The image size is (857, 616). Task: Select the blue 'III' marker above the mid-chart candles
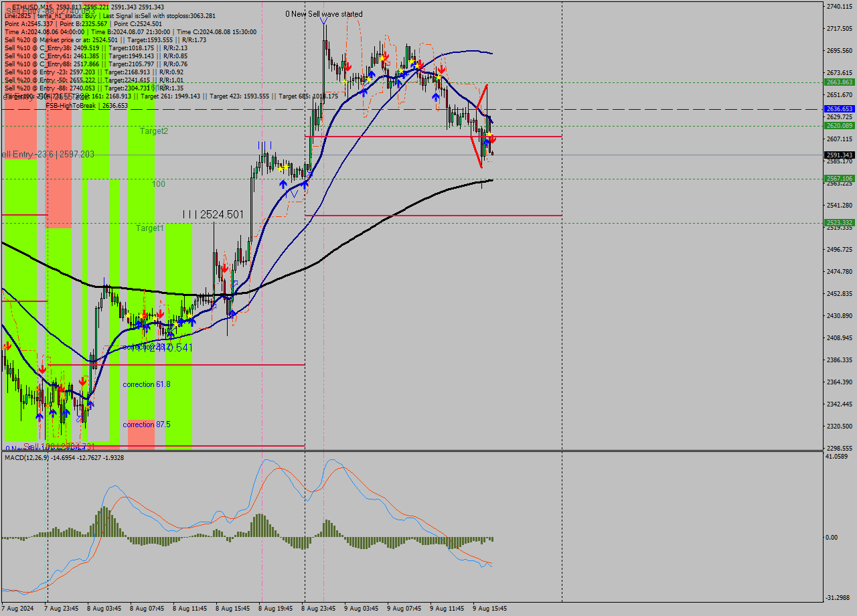[264, 144]
